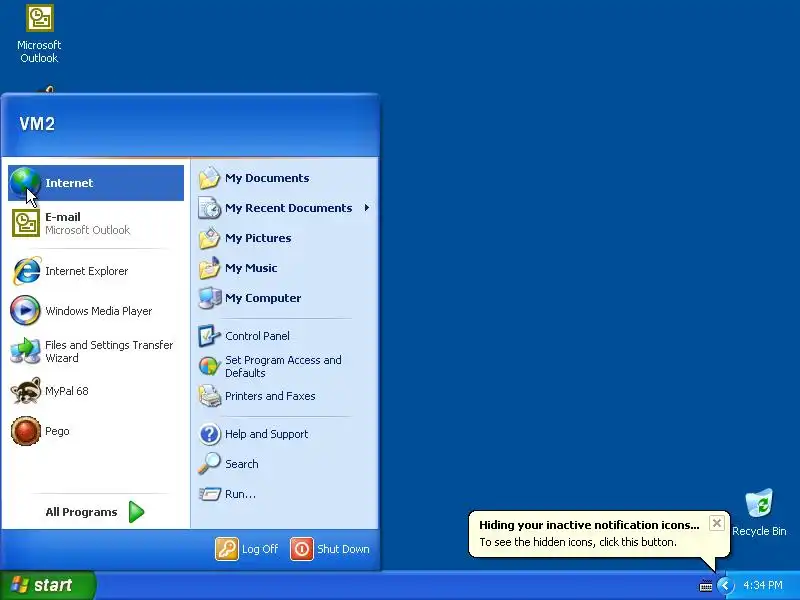Open the Pego application icon
The image size is (800, 600).
tap(26, 431)
